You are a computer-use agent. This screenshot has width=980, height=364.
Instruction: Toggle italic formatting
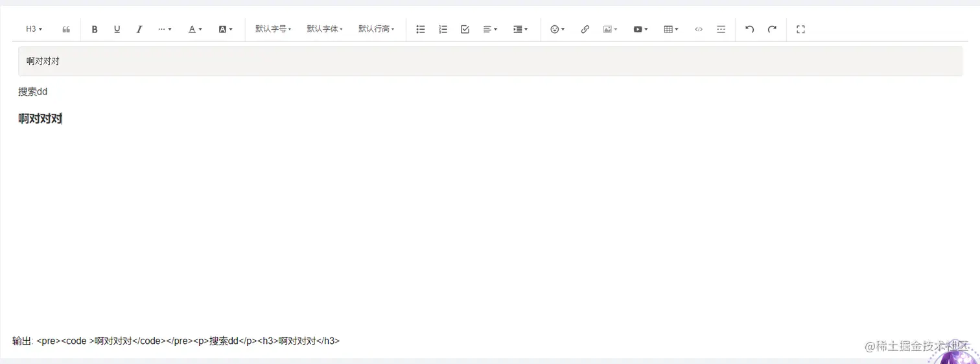pyautogui.click(x=139, y=29)
